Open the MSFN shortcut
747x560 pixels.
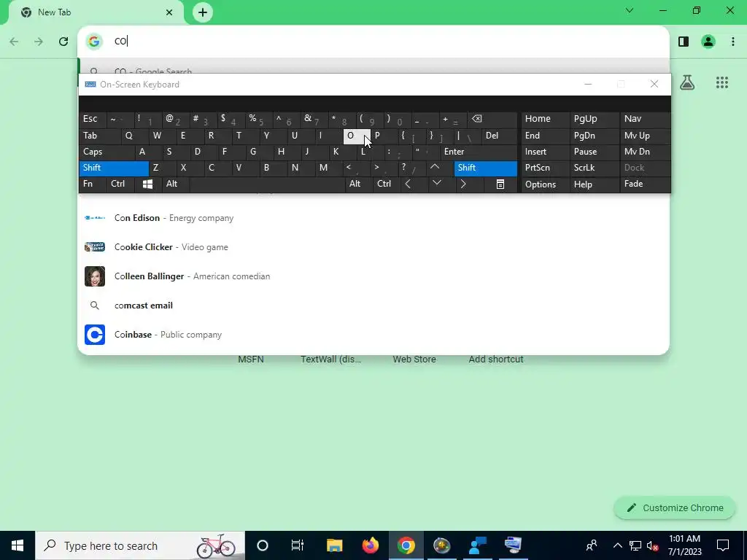pyautogui.click(x=251, y=359)
